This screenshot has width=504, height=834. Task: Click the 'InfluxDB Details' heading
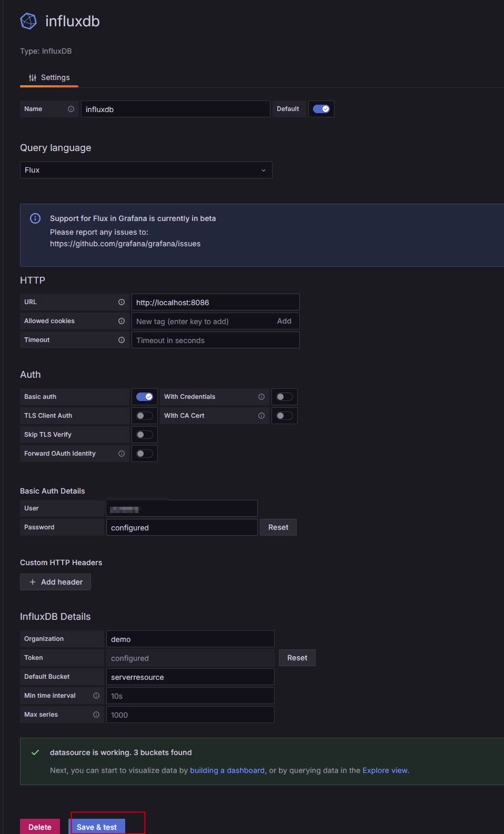55,617
